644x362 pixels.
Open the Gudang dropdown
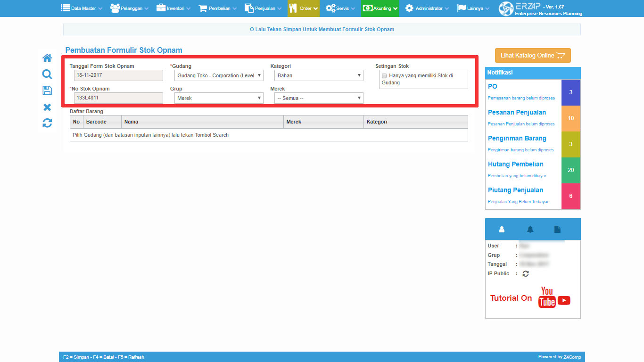[219, 75]
